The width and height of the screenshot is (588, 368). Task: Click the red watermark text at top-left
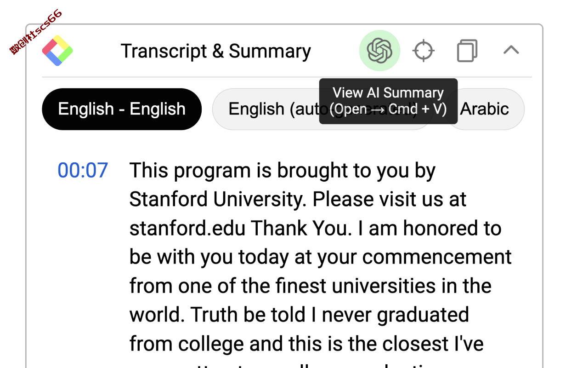(x=36, y=32)
